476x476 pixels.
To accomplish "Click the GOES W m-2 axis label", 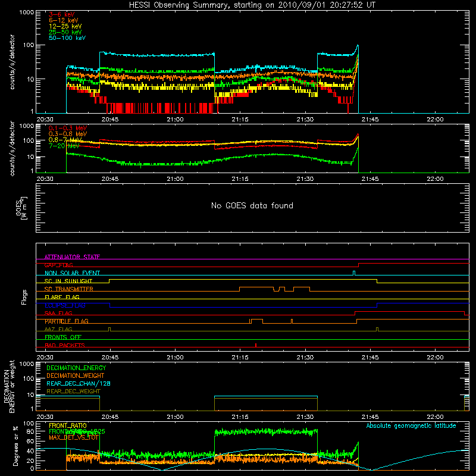I will [x=21, y=208].
